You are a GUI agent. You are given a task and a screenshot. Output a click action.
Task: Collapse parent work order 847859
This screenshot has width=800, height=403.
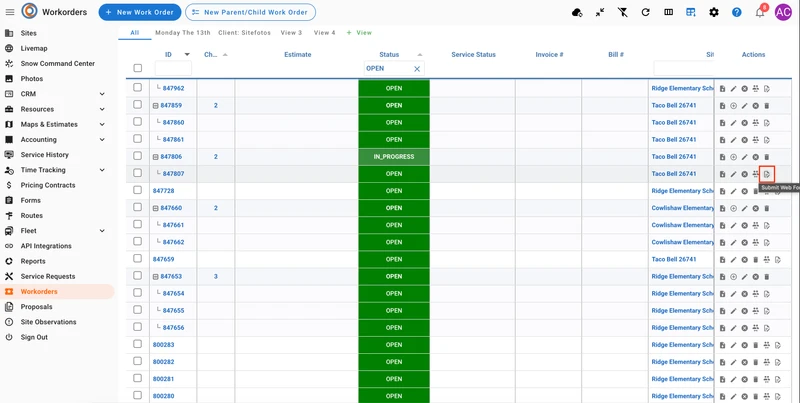point(156,106)
